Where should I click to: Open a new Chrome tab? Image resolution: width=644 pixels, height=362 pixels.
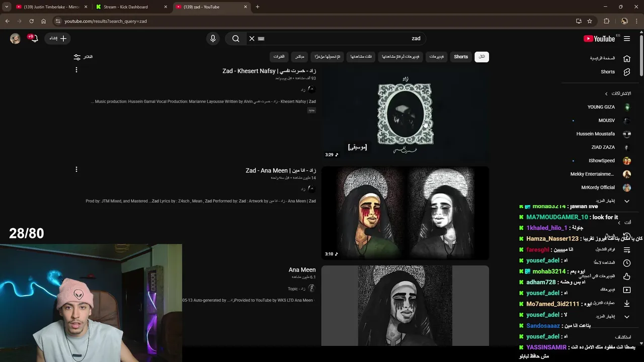(257, 7)
